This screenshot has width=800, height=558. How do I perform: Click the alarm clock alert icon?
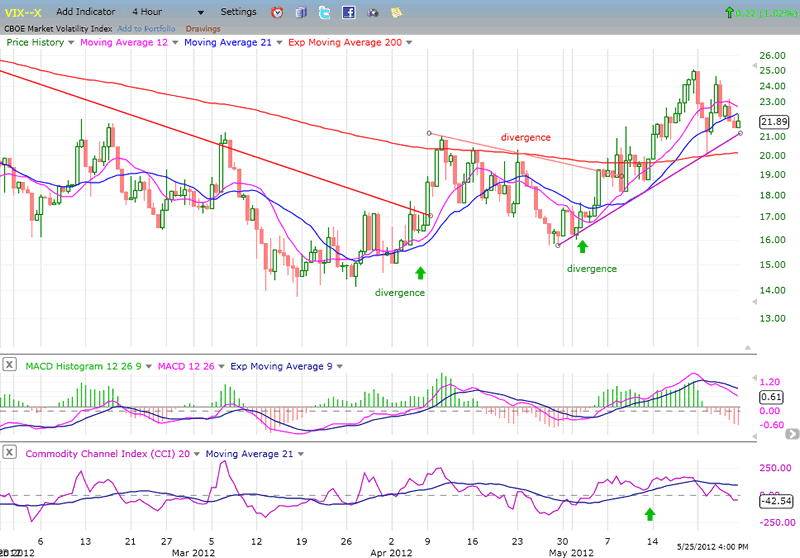(277, 13)
